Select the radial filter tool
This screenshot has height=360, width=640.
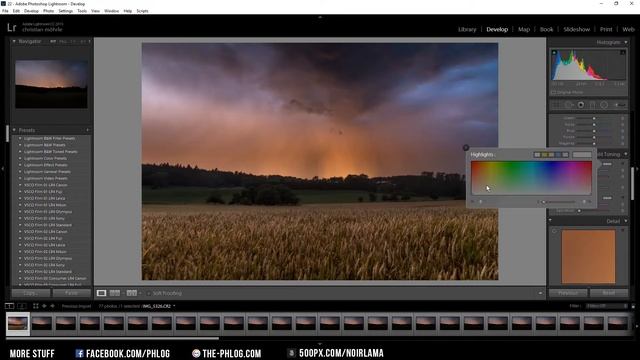(604, 105)
